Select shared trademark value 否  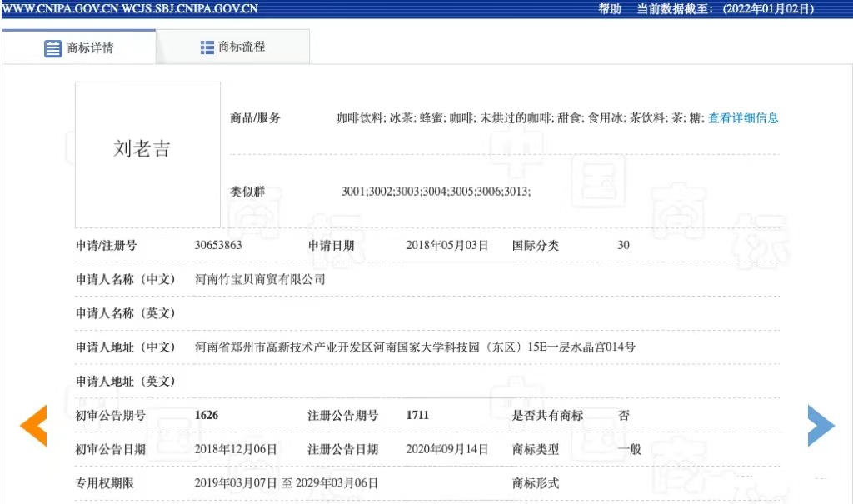pos(623,416)
